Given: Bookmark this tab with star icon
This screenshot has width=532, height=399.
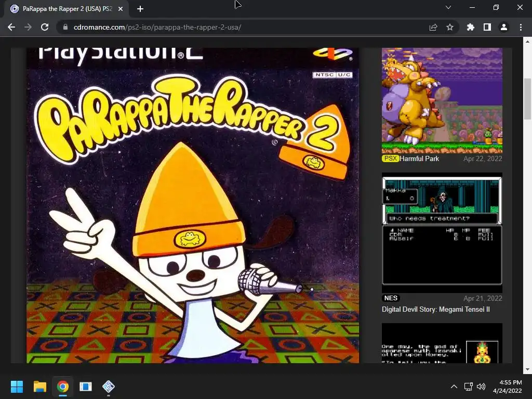Looking at the screenshot, I should (x=450, y=27).
